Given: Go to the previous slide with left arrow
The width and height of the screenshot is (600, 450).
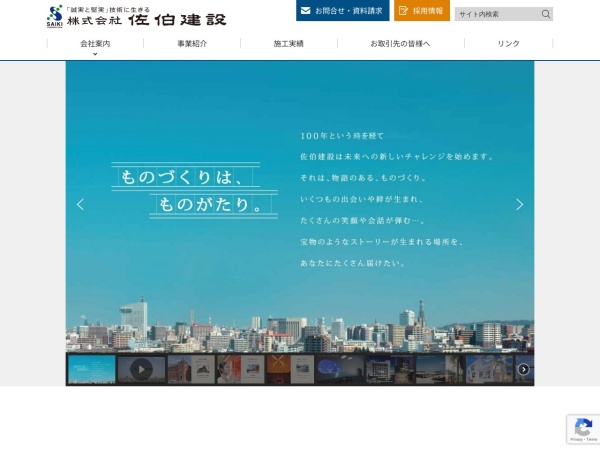Looking at the screenshot, I should [x=80, y=204].
